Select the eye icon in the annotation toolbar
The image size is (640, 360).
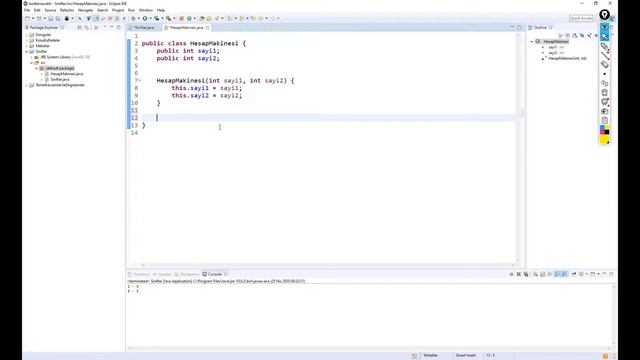pyautogui.click(x=604, y=27)
